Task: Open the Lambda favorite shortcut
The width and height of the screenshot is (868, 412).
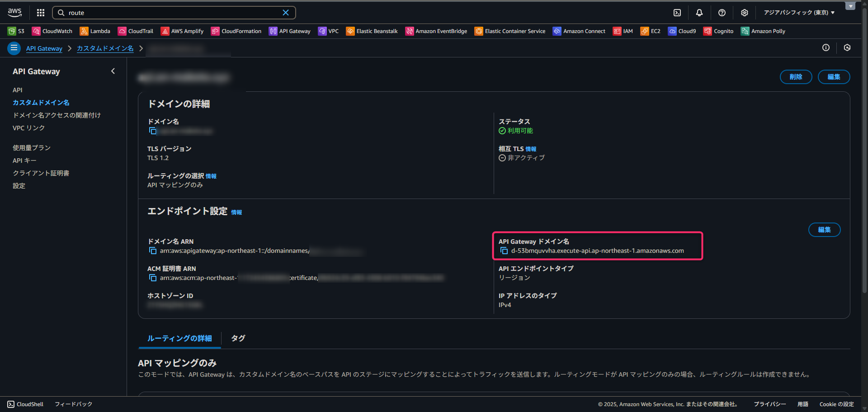Action: tap(95, 31)
